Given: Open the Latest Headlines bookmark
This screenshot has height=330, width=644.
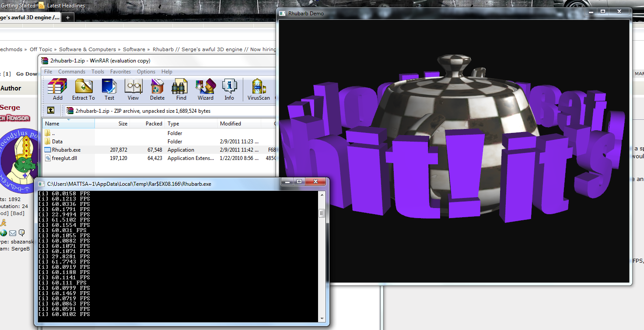Looking at the screenshot, I should click(x=66, y=6).
